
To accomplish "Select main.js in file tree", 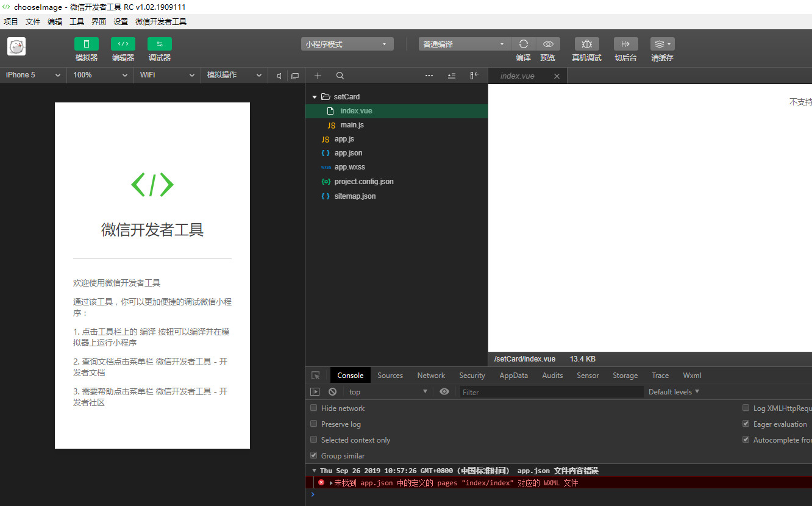I will tap(396, 125).
